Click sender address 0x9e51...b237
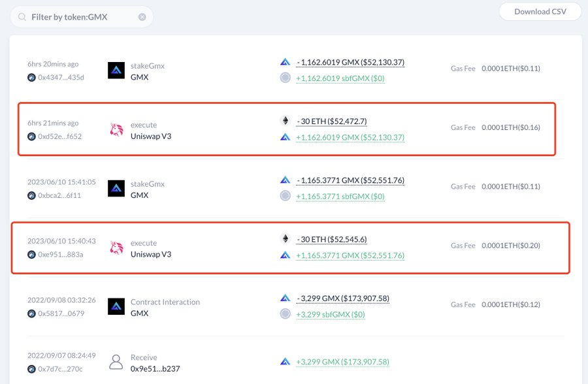 (155, 369)
